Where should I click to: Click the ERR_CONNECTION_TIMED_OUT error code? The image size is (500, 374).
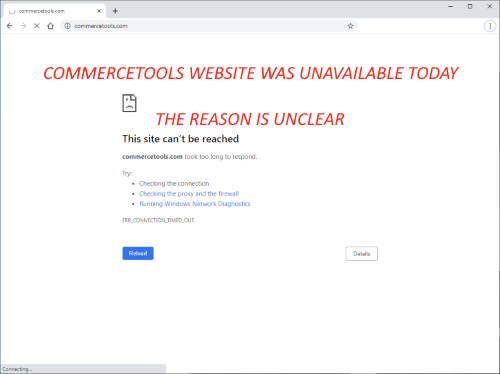point(158,220)
